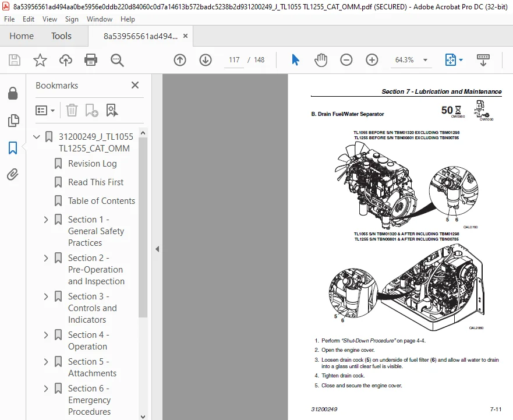Delete selected bookmark trash icon
The image size is (513, 420).
coord(72,110)
